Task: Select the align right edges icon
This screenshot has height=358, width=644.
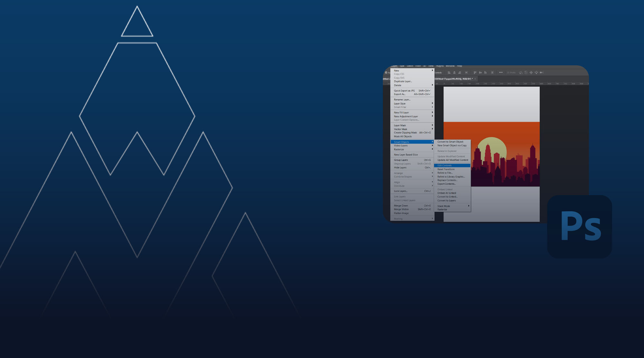Action: 460,73
